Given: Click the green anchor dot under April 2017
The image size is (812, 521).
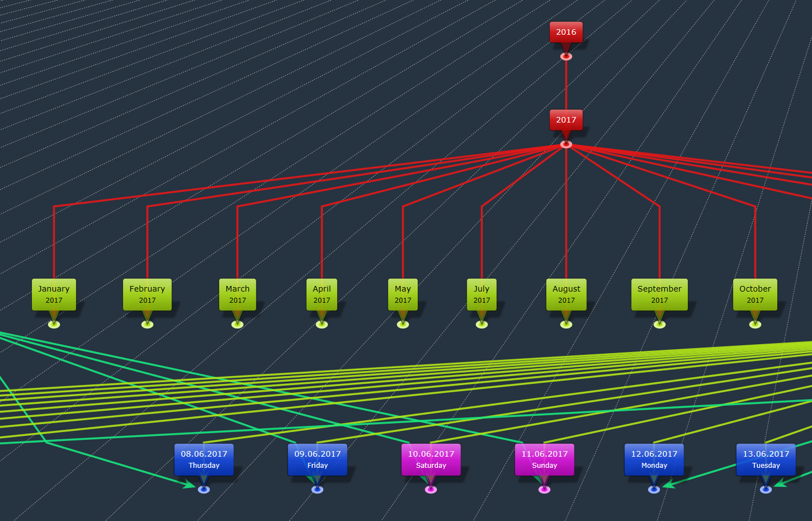Looking at the screenshot, I should point(322,325).
